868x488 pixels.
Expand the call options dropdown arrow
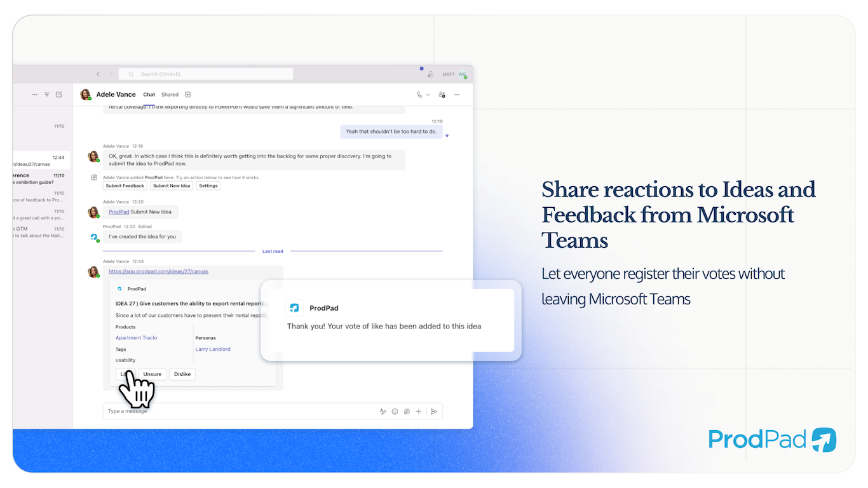point(428,95)
